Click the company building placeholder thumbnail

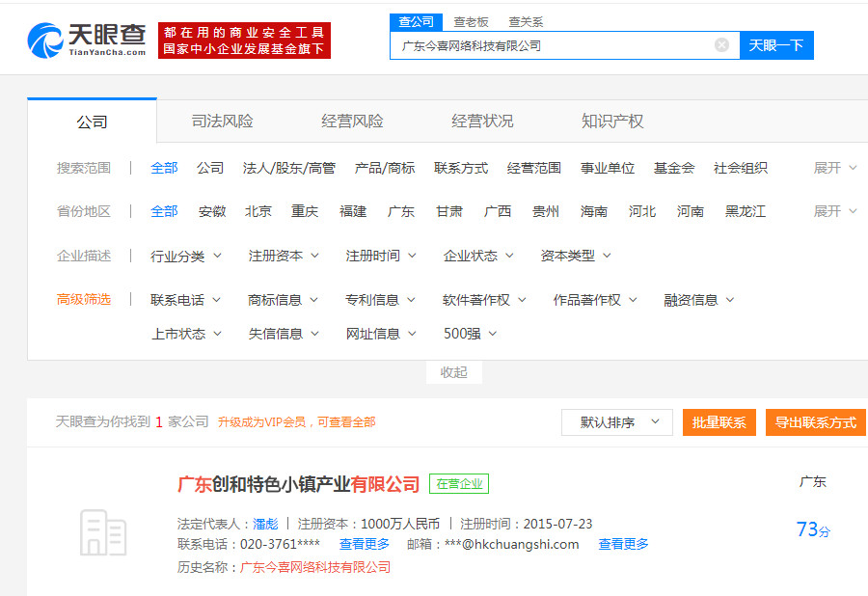tap(102, 532)
